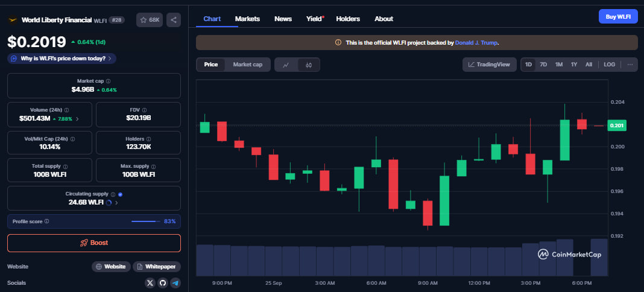Click circulating supply value 24.6B WLFI
This screenshot has height=292, width=644.
coord(86,203)
